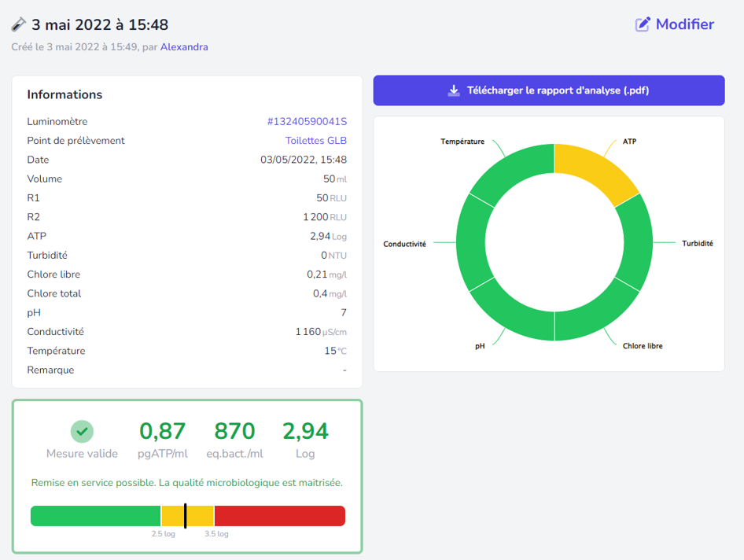
Task: Click the black marker on the log scale bar
Action: [185, 516]
